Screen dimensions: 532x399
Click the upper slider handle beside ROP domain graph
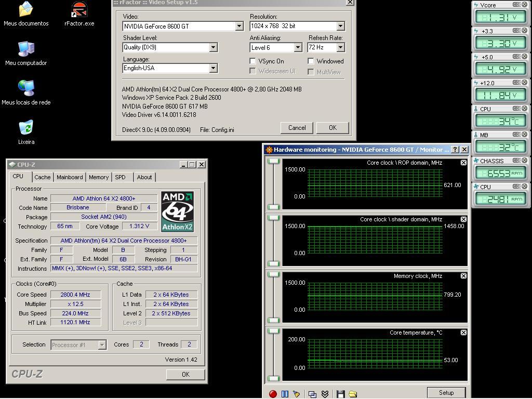point(273,162)
